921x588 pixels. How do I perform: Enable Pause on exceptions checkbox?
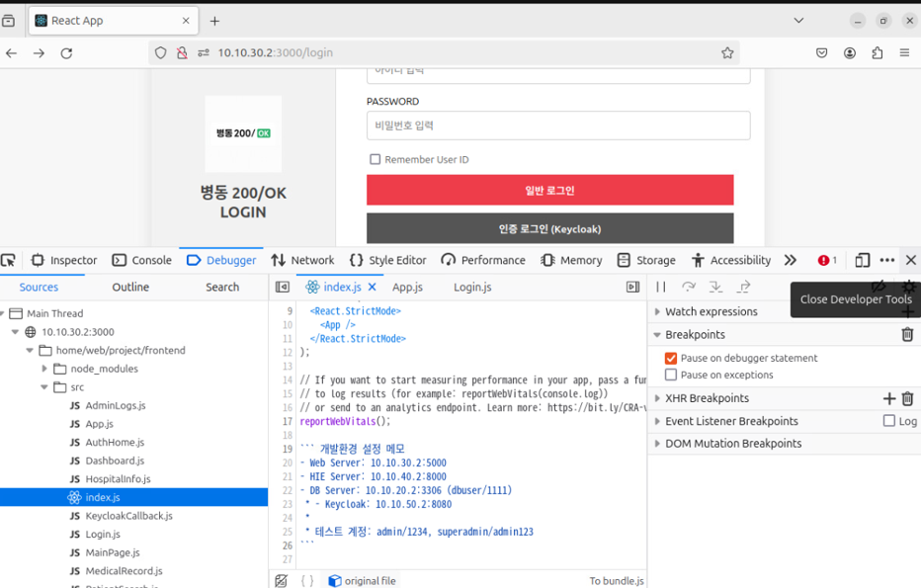(x=671, y=375)
